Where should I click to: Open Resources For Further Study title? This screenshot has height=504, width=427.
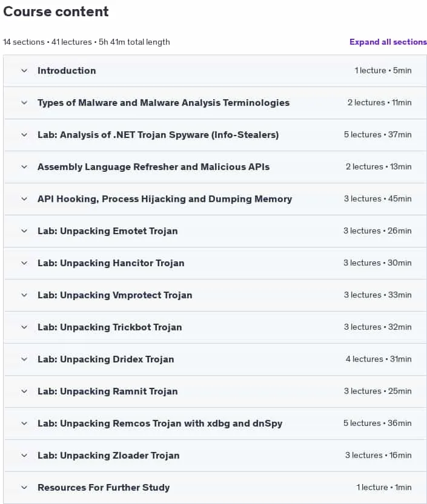pos(104,488)
